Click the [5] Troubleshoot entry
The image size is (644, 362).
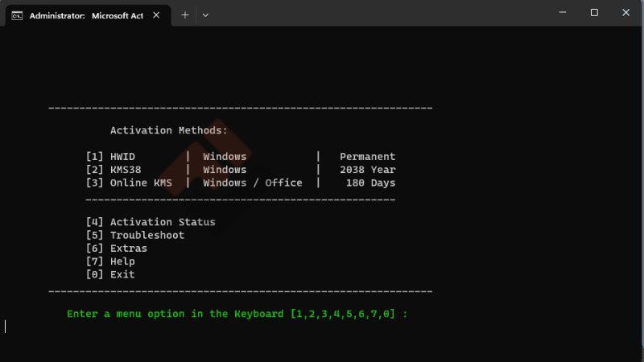click(135, 235)
